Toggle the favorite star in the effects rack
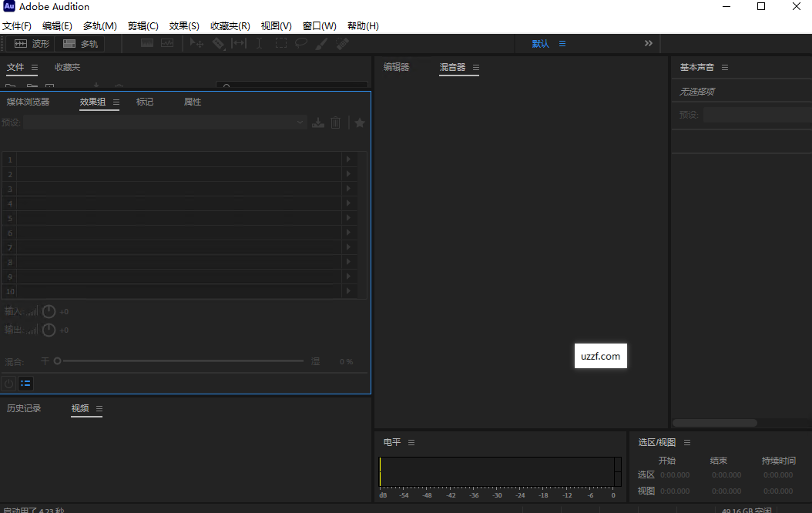 coord(359,122)
